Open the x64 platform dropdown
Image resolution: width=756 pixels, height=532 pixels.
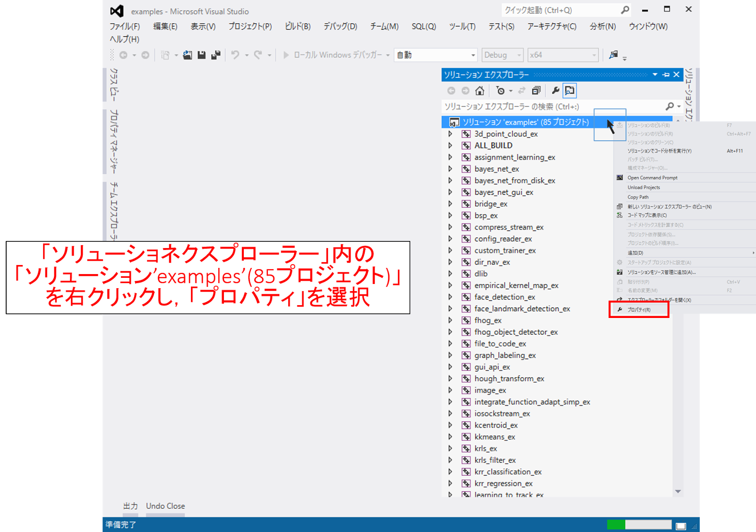pyautogui.click(x=563, y=55)
